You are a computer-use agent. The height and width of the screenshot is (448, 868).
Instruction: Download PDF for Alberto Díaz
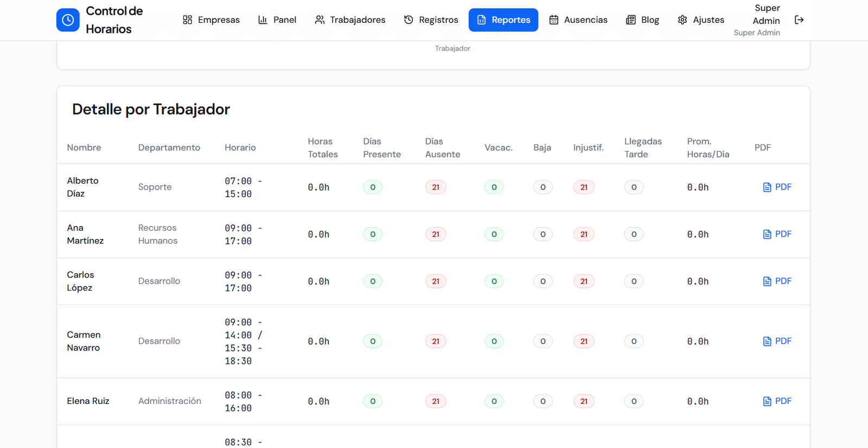tap(777, 187)
